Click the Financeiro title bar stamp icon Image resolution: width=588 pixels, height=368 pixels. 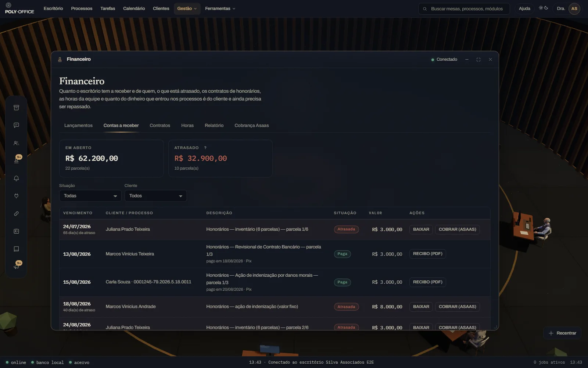point(60,59)
